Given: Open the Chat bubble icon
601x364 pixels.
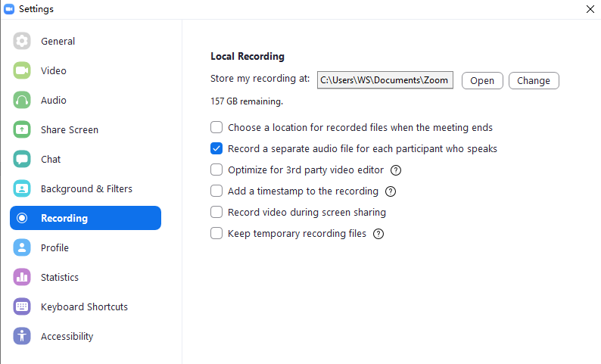Looking at the screenshot, I should coord(22,159).
